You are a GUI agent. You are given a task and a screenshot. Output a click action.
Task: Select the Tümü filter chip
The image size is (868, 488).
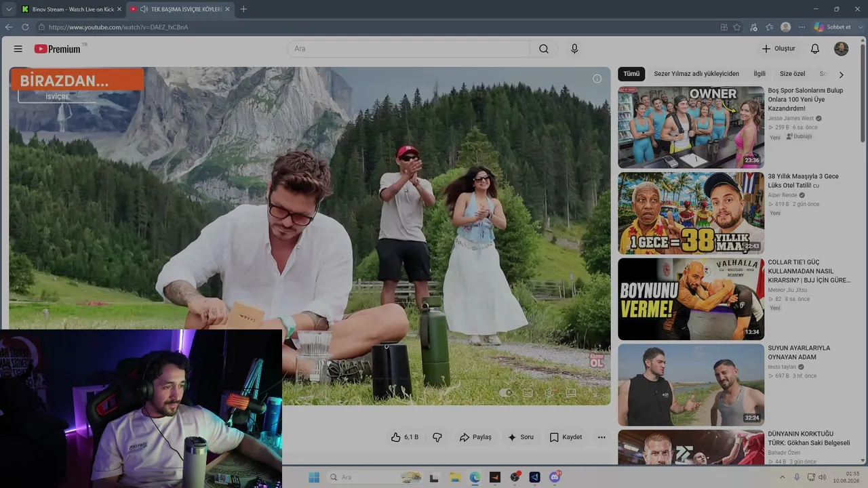point(631,74)
